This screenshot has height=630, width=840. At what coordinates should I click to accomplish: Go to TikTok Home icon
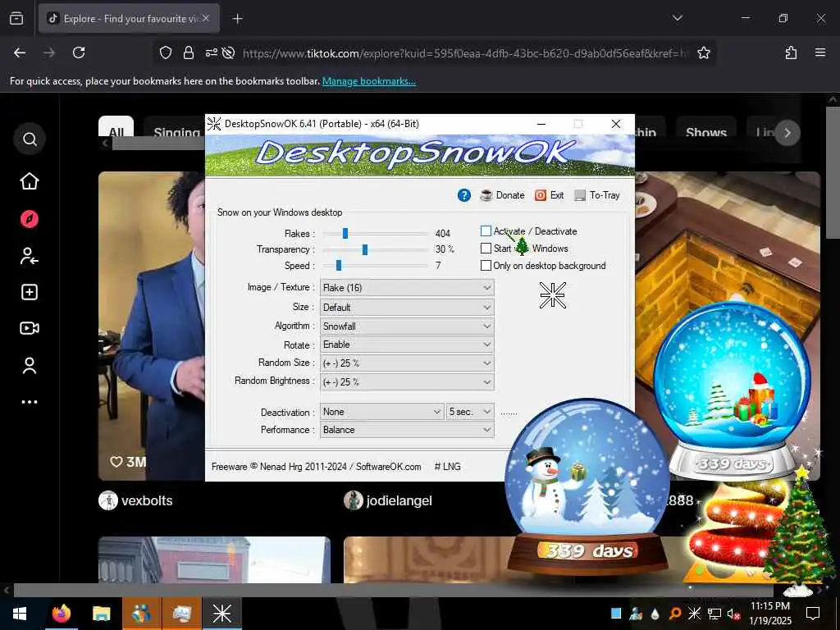pyautogui.click(x=30, y=181)
